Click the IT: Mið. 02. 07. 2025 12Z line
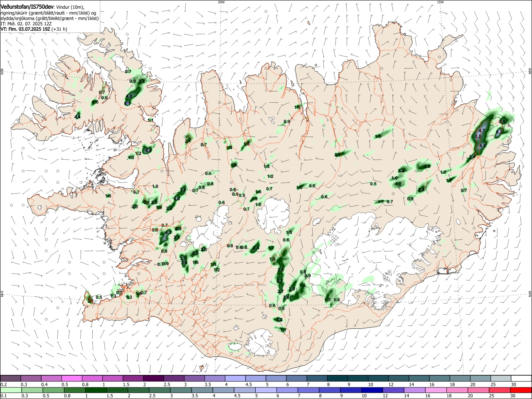The height and width of the screenshot is (399, 532). coord(26,24)
